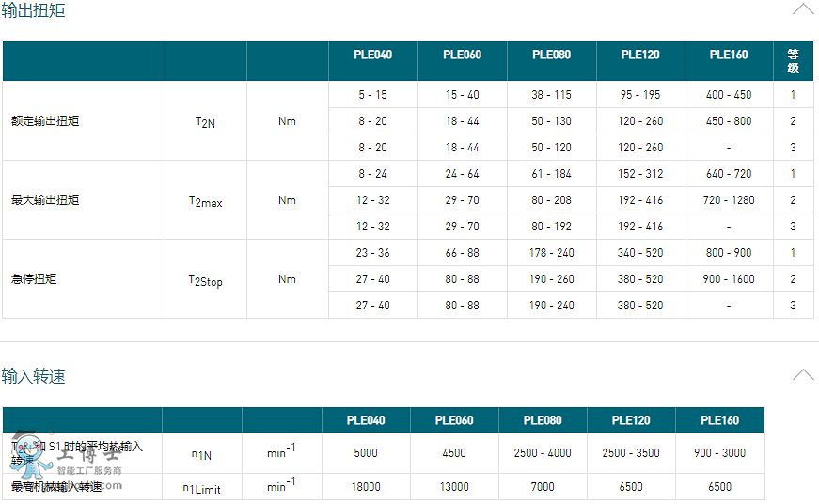Select PLE080 header in input speed table

click(x=543, y=420)
